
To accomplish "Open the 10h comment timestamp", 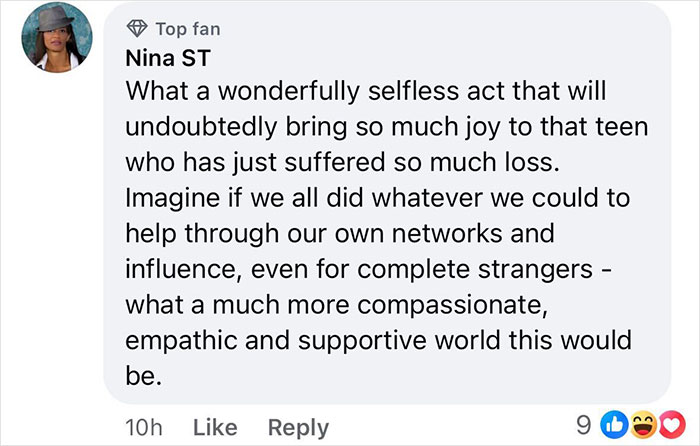I will coord(145,428).
